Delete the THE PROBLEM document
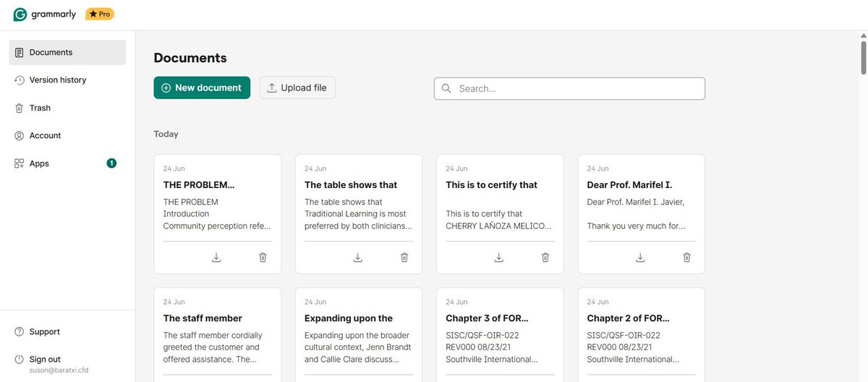The image size is (868, 382). pyautogui.click(x=263, y=258)
